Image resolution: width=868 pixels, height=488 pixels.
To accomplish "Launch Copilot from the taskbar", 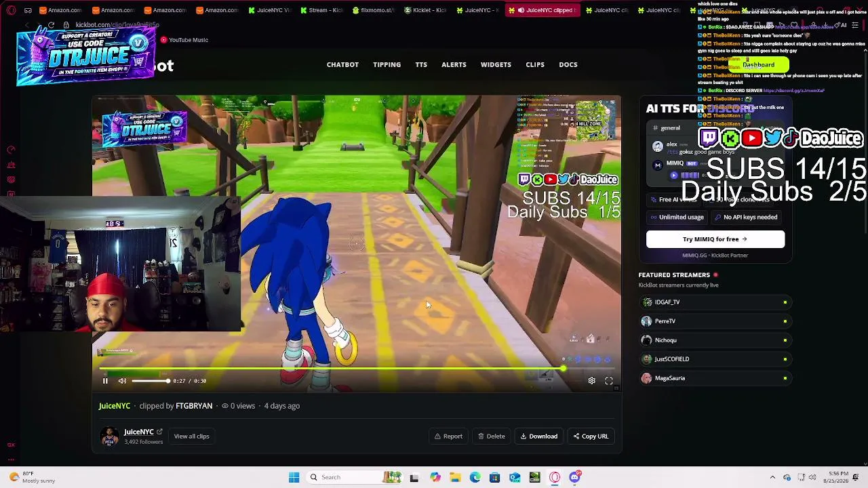I will (435, 477).
